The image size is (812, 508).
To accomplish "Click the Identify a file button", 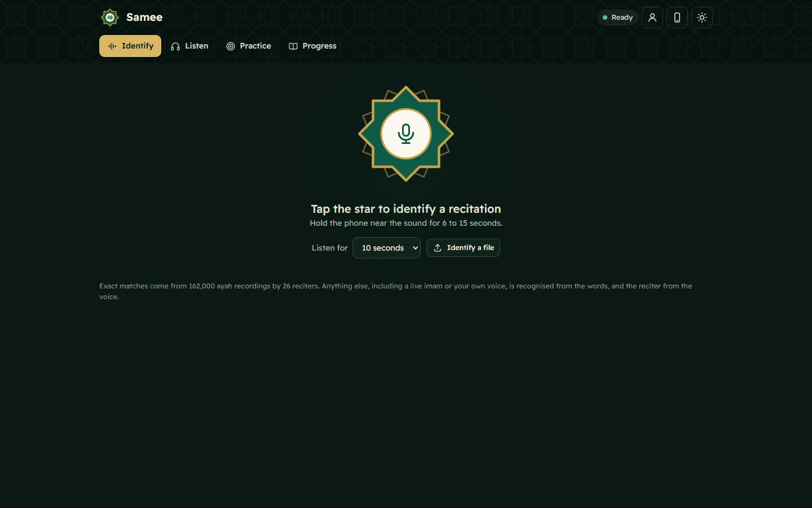I will pyautogui.click(x=463, y=248).
